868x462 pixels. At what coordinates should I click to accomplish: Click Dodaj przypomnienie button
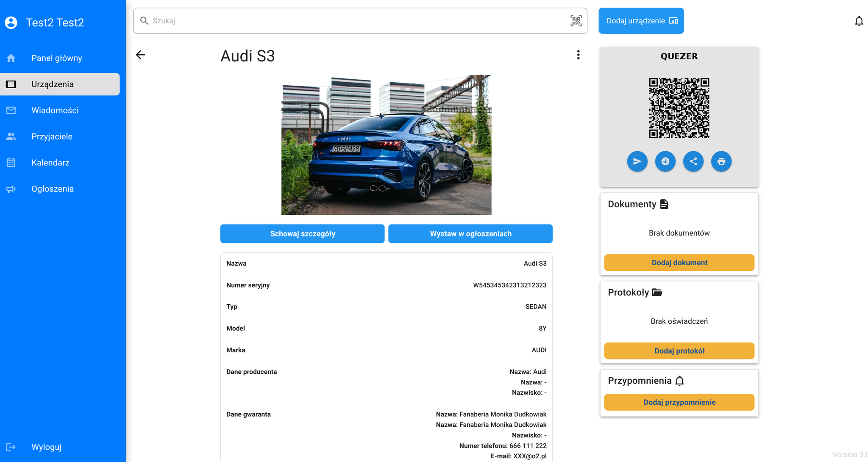(x=679, y=402)
